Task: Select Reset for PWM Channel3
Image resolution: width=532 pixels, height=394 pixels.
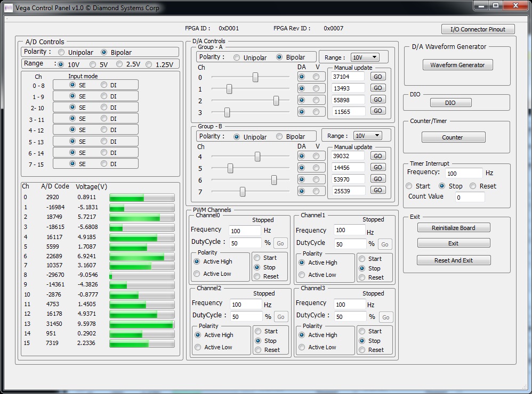Action: point(362,350)
